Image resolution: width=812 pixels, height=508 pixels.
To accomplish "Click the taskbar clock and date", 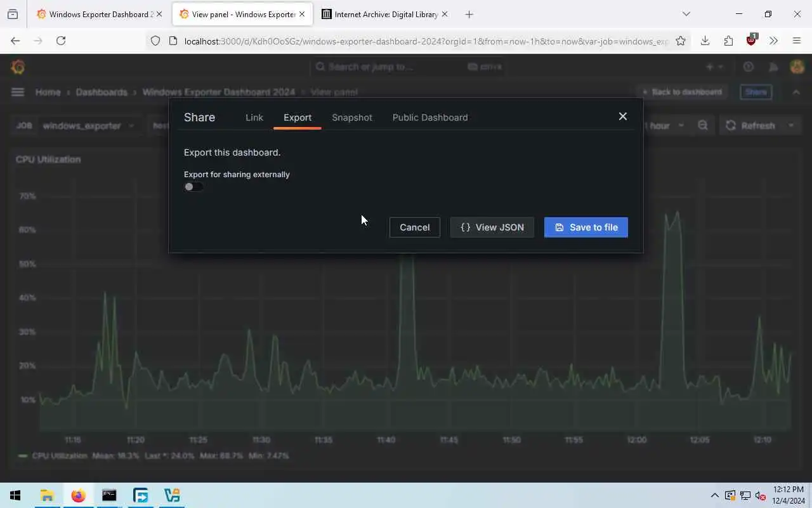I will pos(787,495).
